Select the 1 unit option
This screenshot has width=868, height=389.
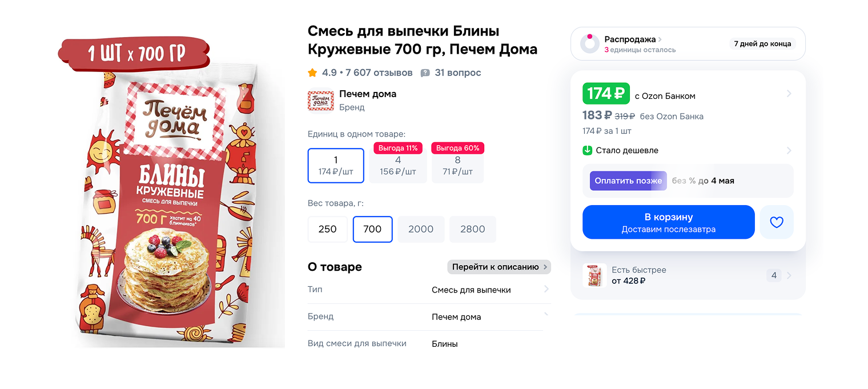click(x=336, y=165)
